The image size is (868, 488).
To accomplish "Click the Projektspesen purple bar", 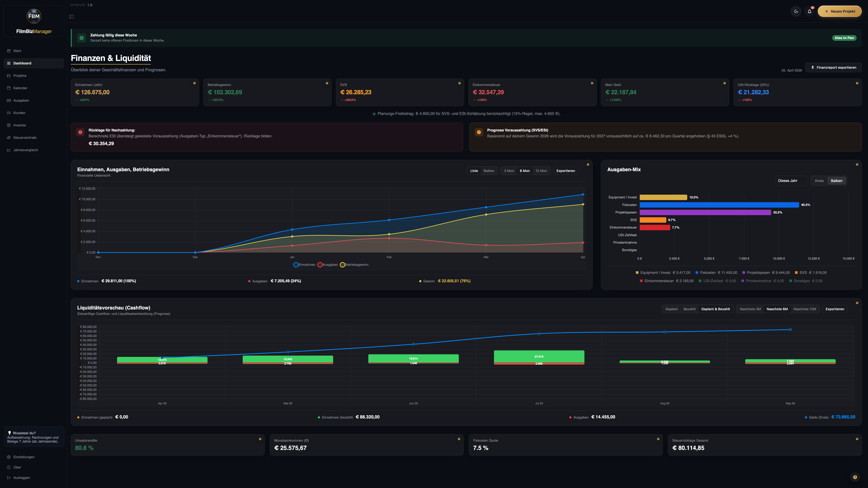I will 705,212.
